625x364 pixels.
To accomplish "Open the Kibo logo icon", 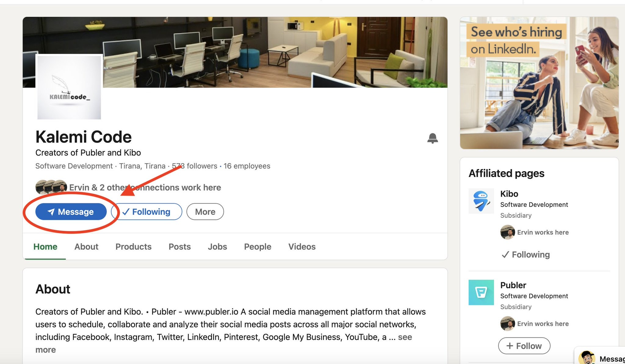I will click(x=481, y=201).
